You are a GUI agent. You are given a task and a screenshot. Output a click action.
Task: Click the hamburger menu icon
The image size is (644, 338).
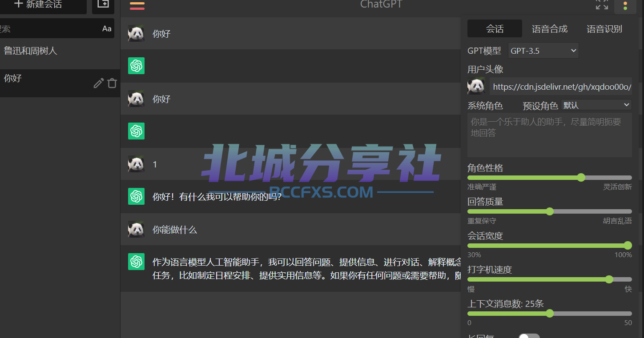click(x=137, y=5)
